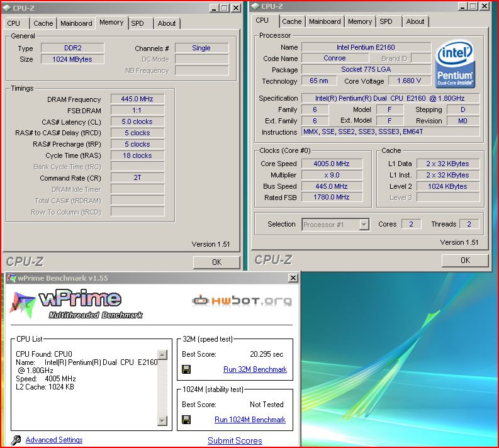The image size is (499, 448).
Task: Click the Cycle Time 18 clocks value
Action: 137,155
